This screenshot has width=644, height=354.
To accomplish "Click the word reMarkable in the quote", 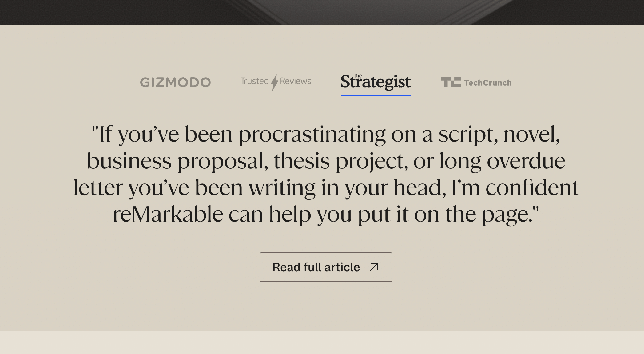I will tap(168, 214).
